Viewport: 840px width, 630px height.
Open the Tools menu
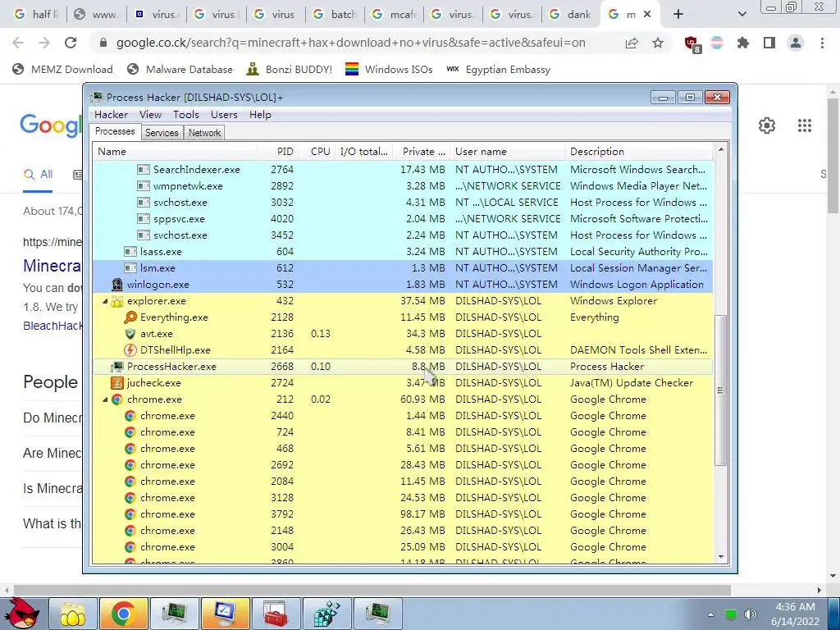click(186, 115)
